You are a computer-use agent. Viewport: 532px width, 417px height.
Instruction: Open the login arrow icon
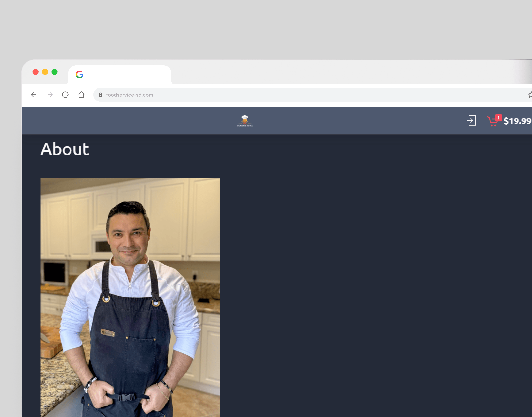click(471, 121)
